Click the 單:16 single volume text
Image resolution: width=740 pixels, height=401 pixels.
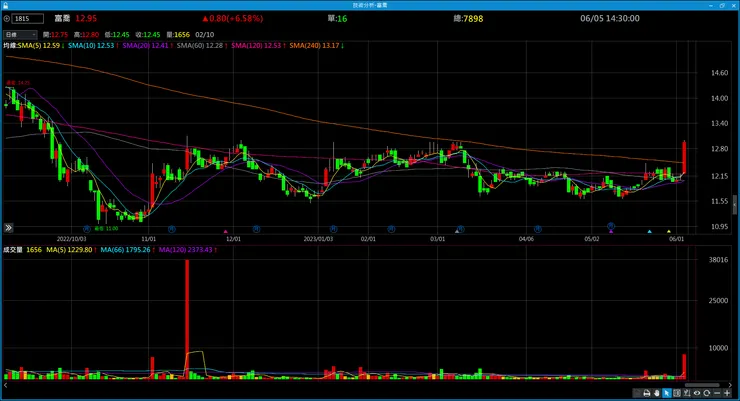[x=337, y=19]
